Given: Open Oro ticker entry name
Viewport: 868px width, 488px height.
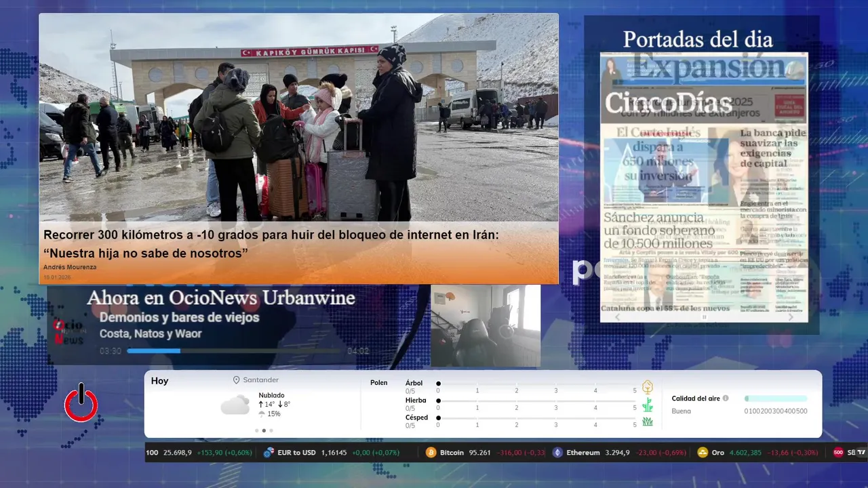Looking at the screenshot, I should click(718, 453).
